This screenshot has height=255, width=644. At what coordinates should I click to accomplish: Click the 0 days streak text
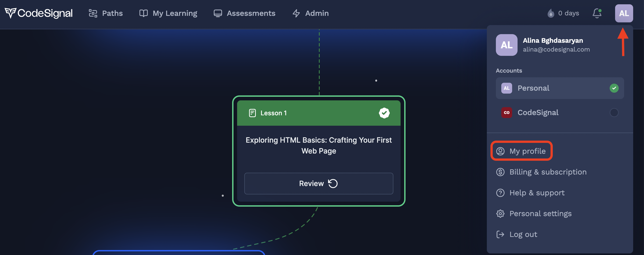(x=569, y=13)
